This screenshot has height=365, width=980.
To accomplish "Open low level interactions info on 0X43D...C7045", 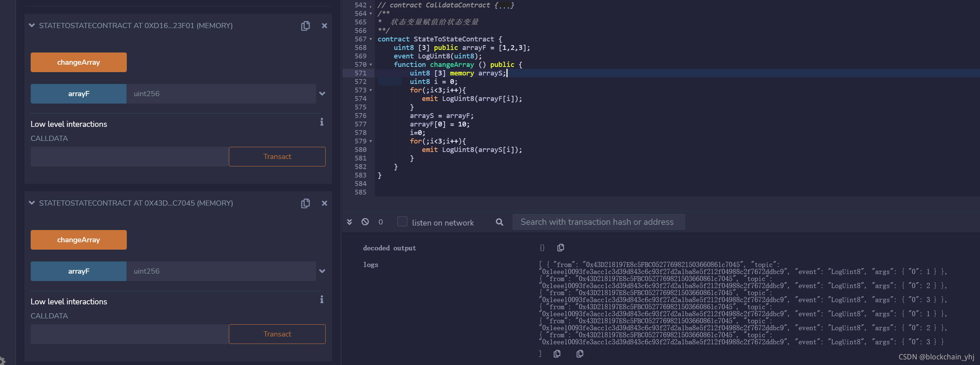I will (322, 299).
